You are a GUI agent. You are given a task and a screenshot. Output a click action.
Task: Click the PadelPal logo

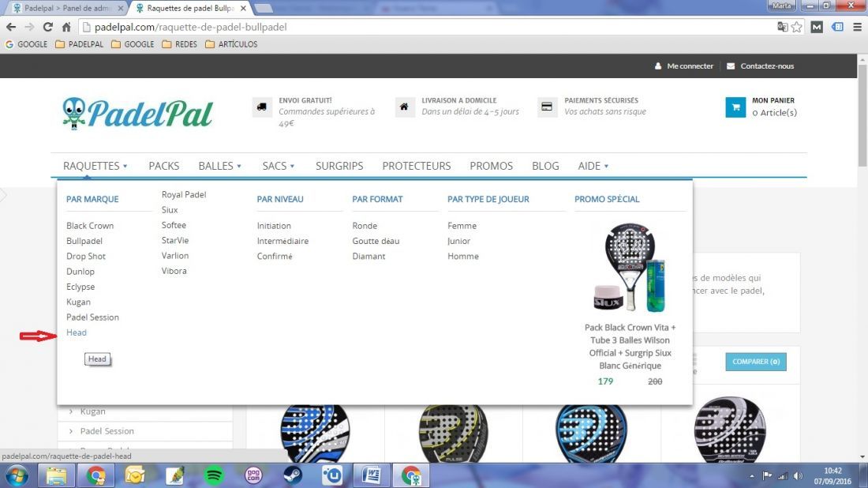(x=137, y=114)
